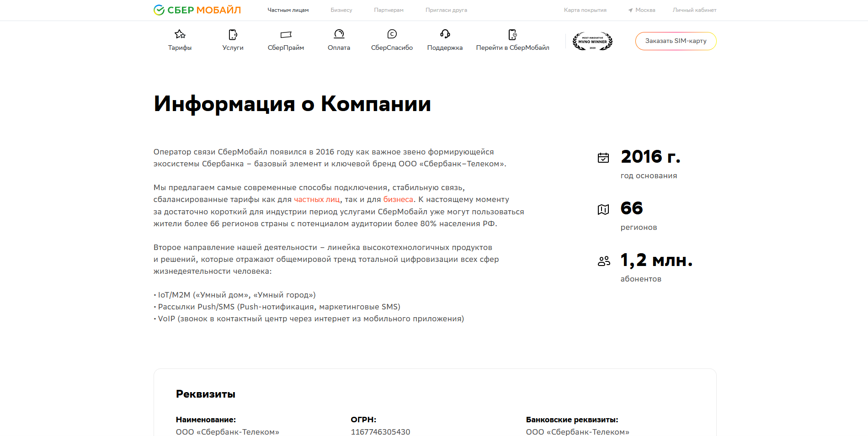Screen dimensions: 868x436
Task: Click the ОГРН number 1167746305430
Action: (380, 432)
